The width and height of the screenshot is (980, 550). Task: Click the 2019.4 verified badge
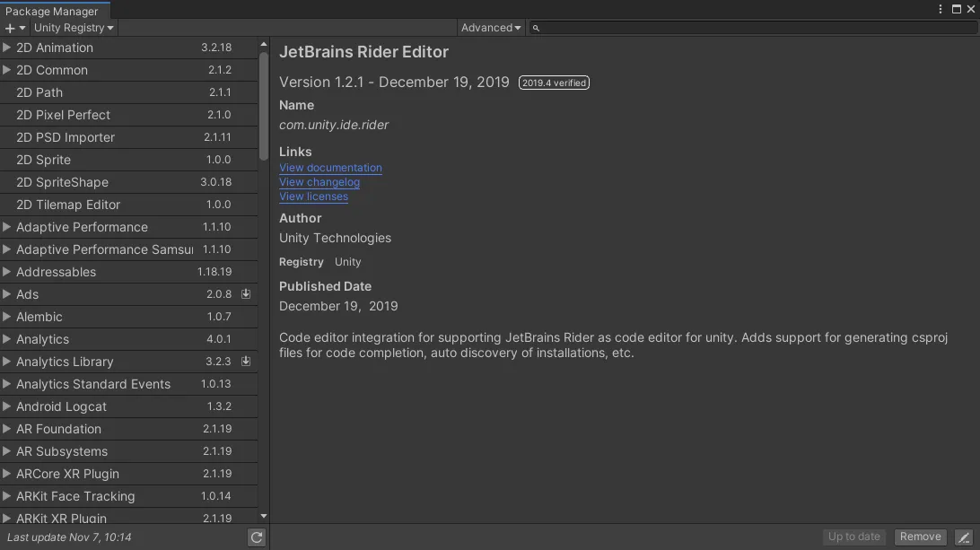tap(554, 83)
